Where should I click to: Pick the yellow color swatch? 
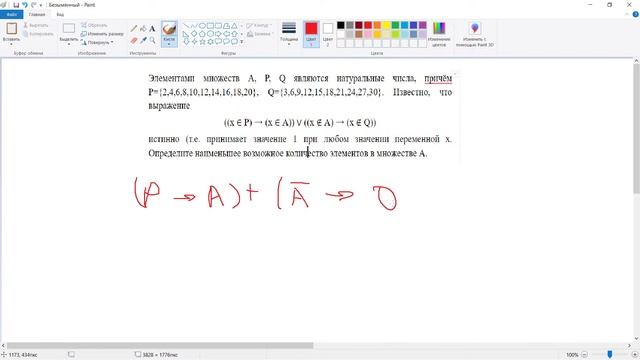coord(386,25)
